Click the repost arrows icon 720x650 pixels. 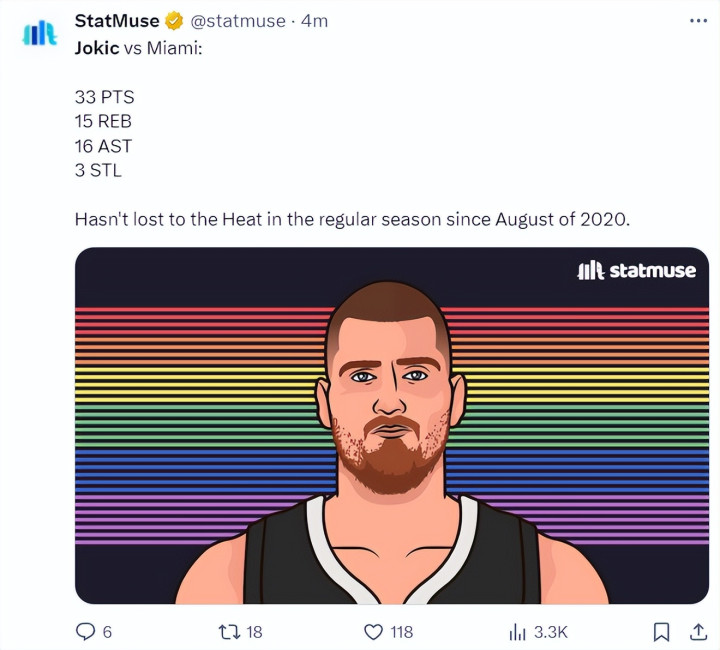227,632
